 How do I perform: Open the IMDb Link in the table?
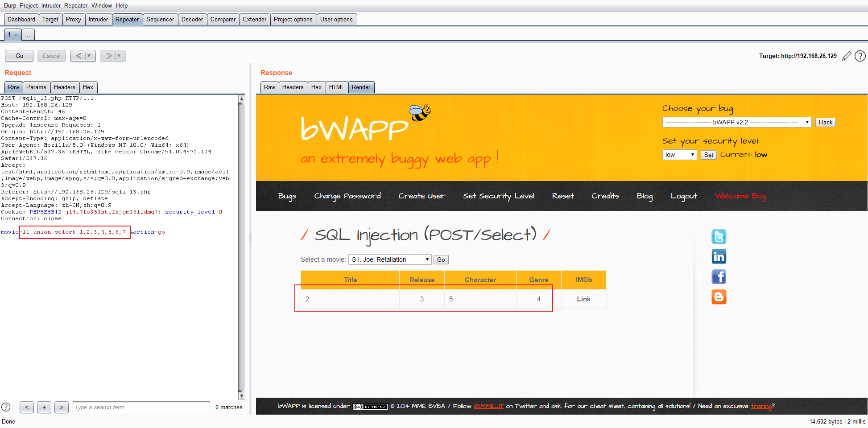coord(583,299)
